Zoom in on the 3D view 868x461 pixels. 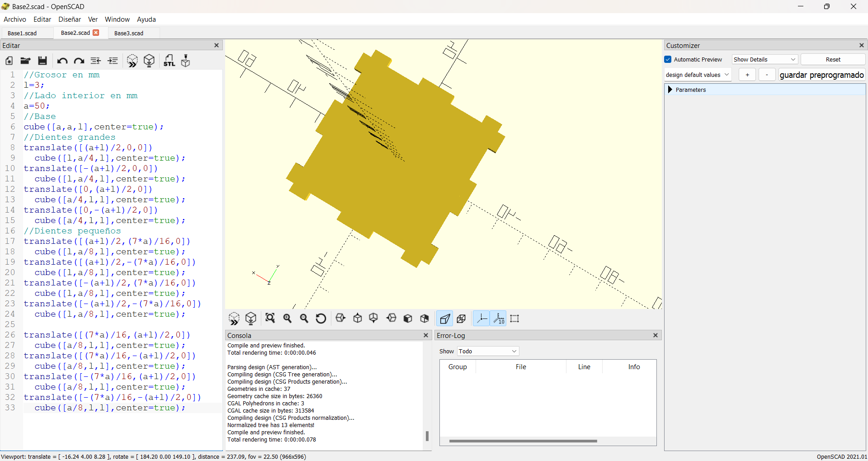(x=288, y=318)
